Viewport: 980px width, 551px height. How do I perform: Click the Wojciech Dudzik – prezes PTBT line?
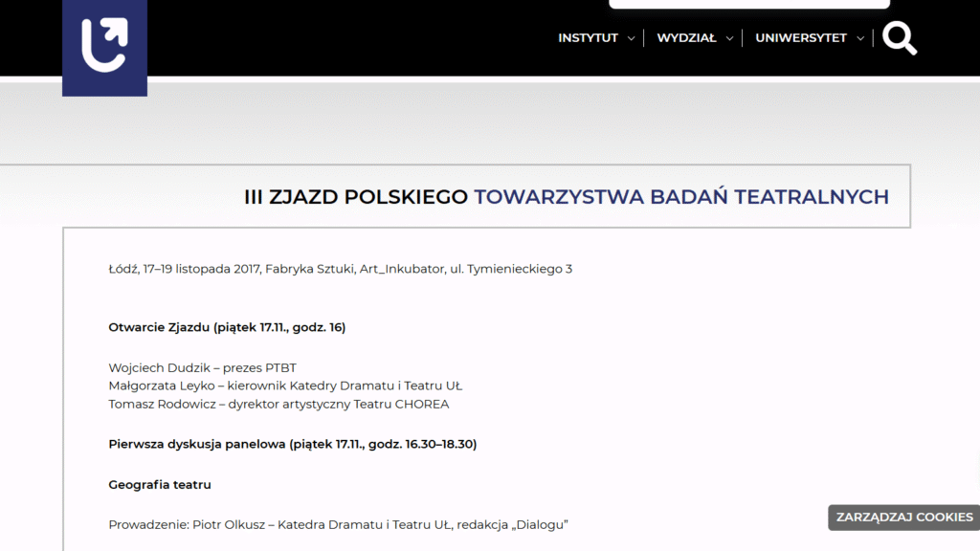click(x=202, y=368)
